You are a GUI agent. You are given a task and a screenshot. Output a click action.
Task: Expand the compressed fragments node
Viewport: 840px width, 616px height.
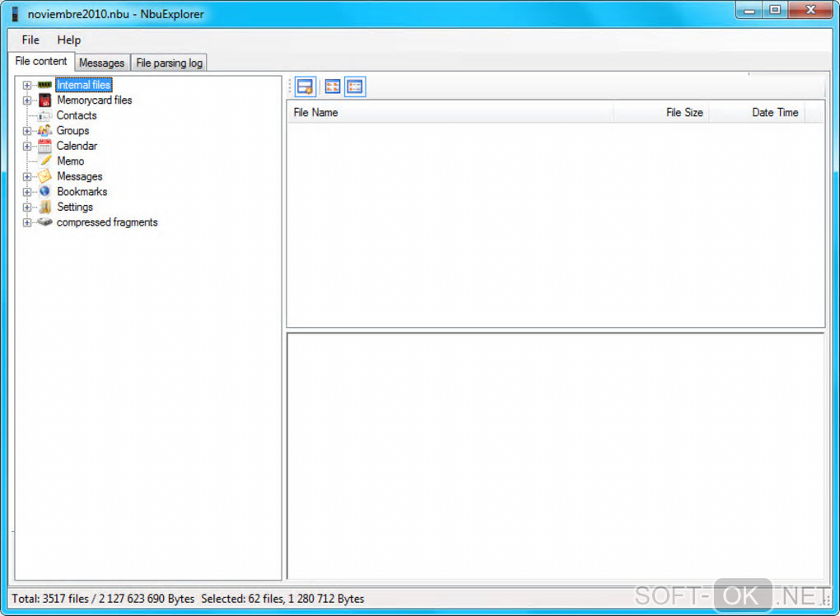pos(27,222)
